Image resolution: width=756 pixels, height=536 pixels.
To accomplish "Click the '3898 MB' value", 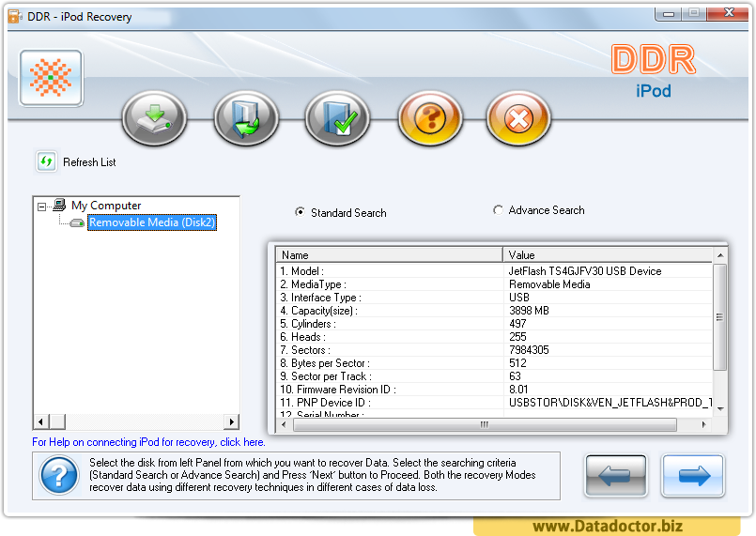I will point(529,311).
